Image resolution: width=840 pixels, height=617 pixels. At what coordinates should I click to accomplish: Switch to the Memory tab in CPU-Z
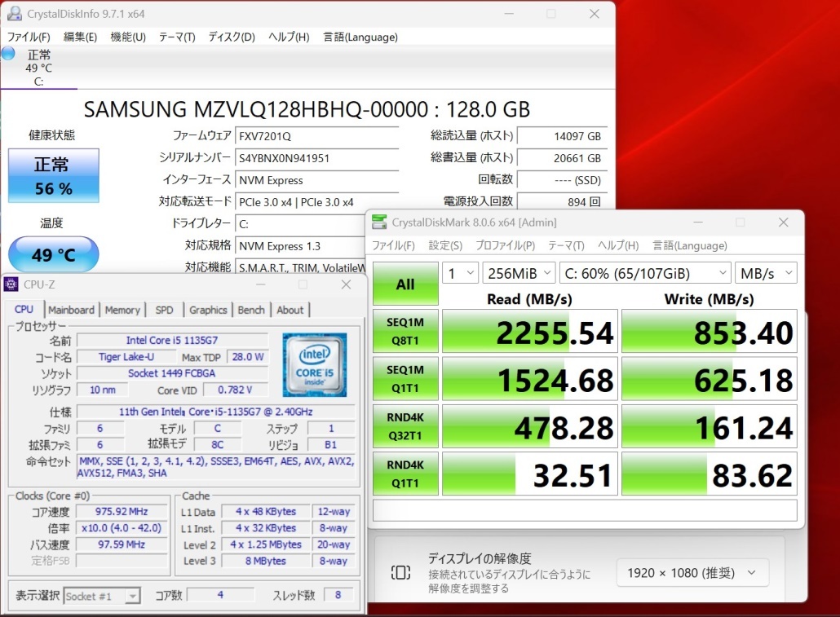tap(122, 310)
